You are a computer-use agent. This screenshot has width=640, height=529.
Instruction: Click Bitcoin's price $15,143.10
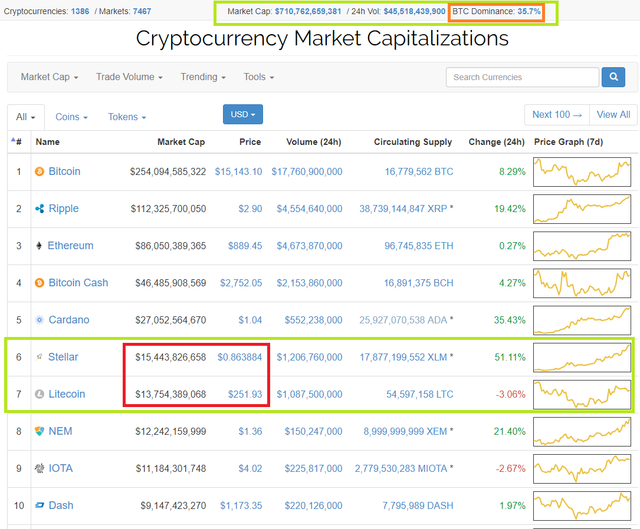click(x=238, y=172)
